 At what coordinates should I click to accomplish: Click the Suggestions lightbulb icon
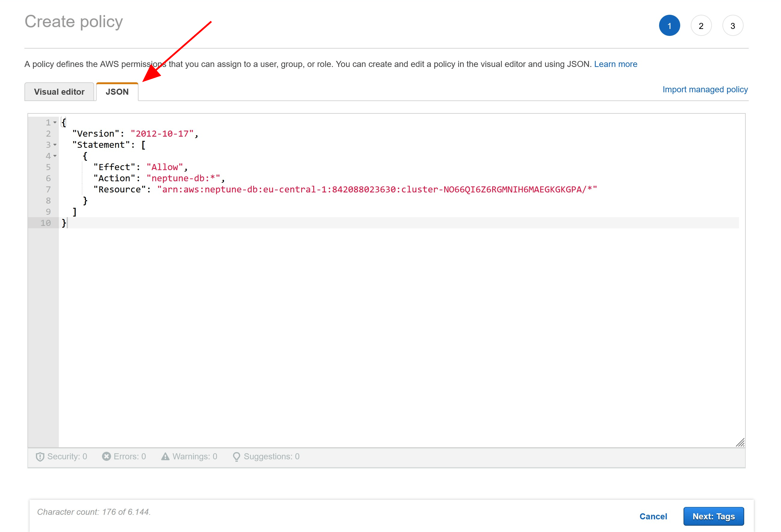(x=237, y=457)
